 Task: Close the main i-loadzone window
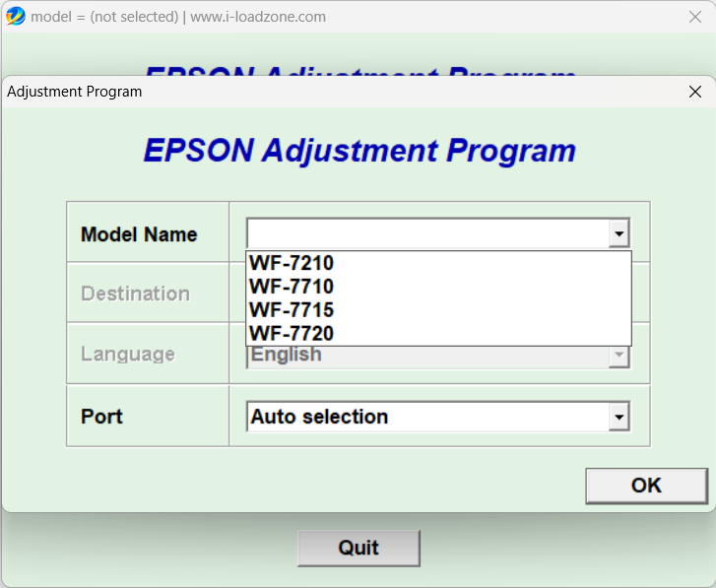click(x=693, y=17)
